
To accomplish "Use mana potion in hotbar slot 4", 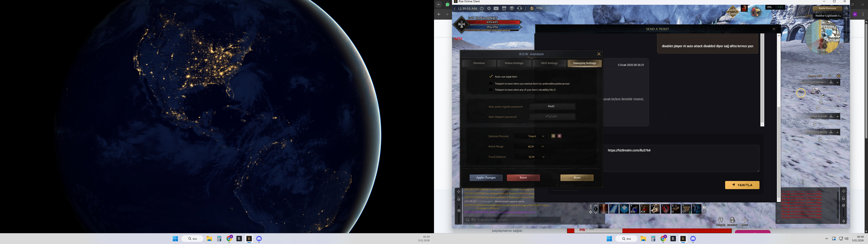I will click(634, 209).
